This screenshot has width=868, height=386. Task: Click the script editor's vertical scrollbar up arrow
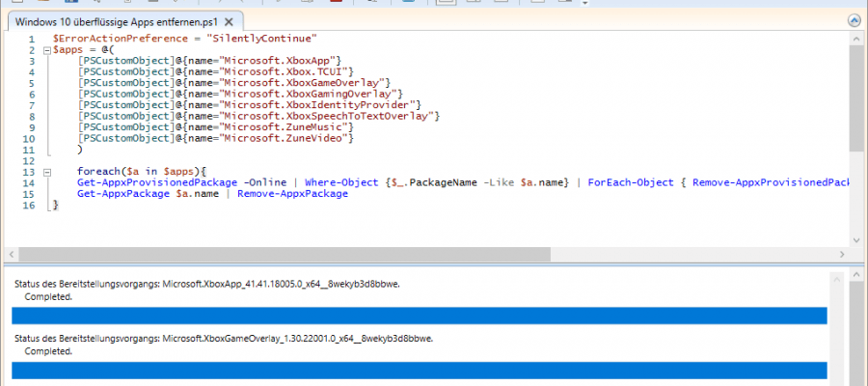point(856,40)
